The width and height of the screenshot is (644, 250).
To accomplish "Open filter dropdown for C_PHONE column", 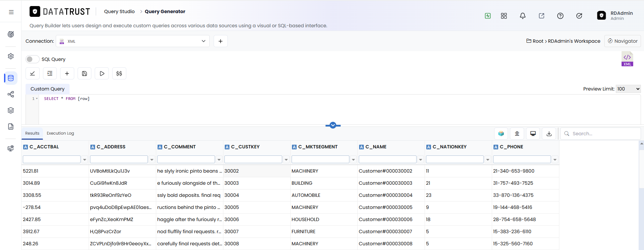I will point(555,160).
